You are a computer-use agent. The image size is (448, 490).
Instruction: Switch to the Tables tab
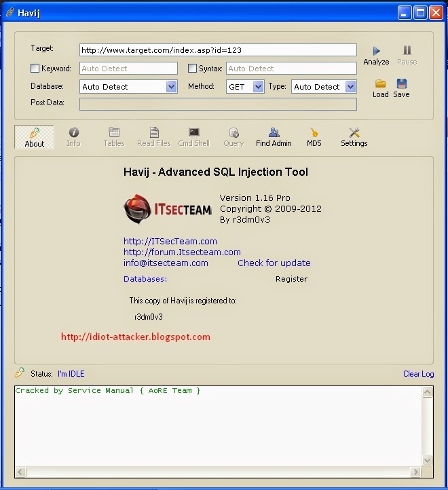pos(114,137)
